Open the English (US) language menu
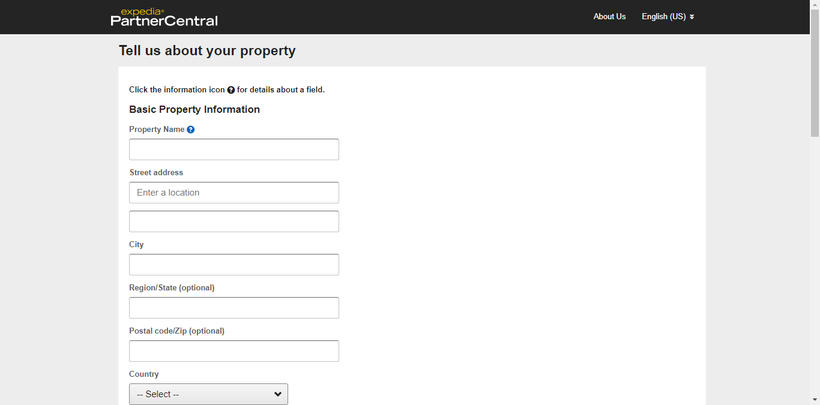 click(668, 17)
